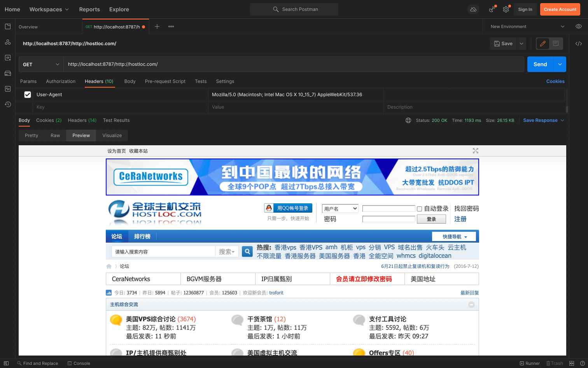Open the Cookies link
Viewport: 588px width, 368px height.
[555, 81]
